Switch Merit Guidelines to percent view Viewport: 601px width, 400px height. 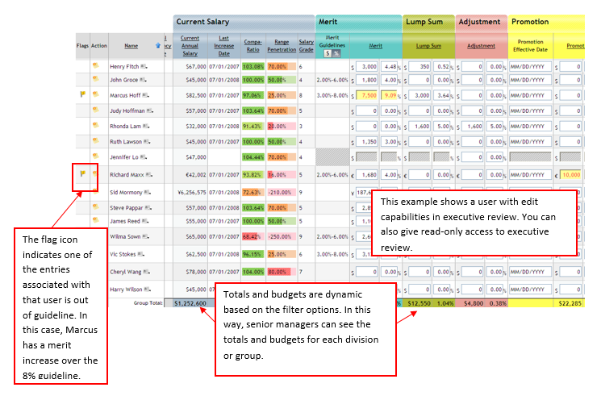point(336,52)
